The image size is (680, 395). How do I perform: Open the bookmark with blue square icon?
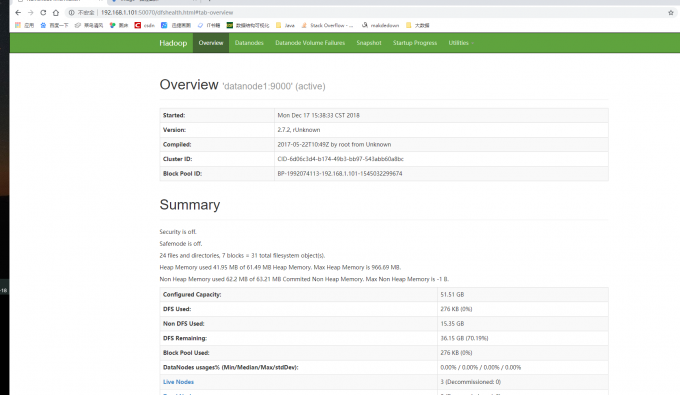[x=176, y=25]
